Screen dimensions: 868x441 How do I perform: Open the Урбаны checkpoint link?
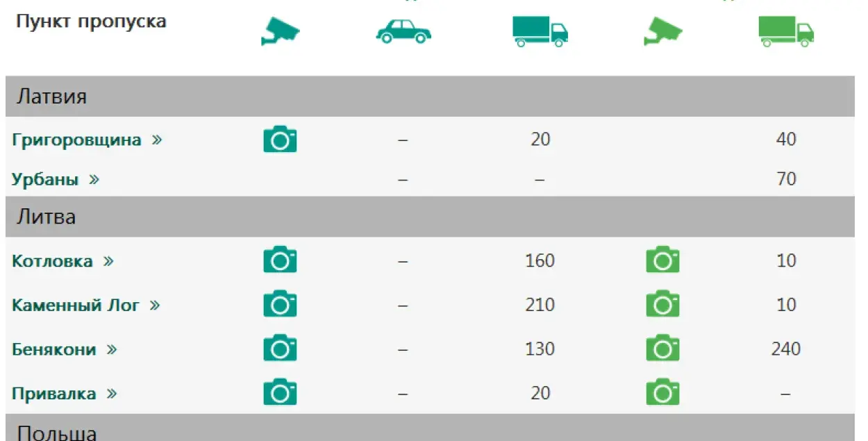(x=56, y=180)
